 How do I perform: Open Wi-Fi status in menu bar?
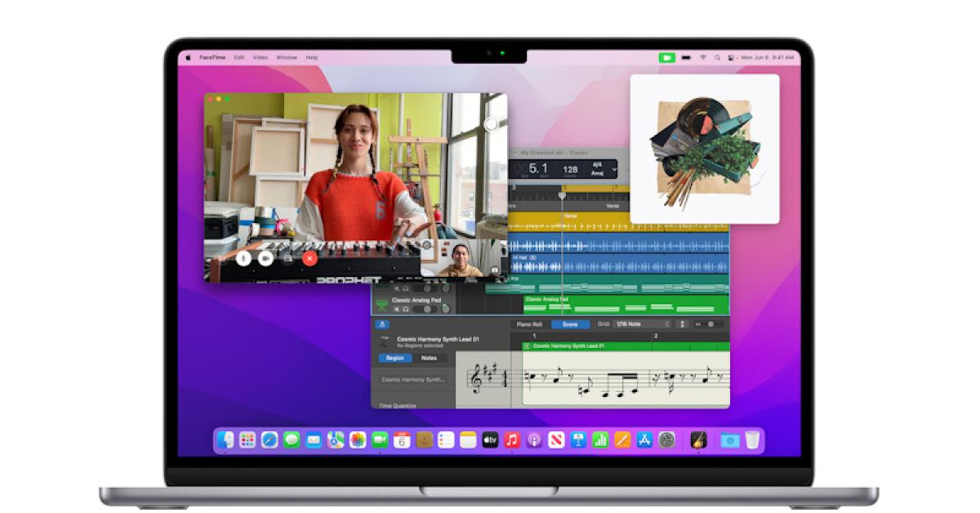tap(703, 58)
